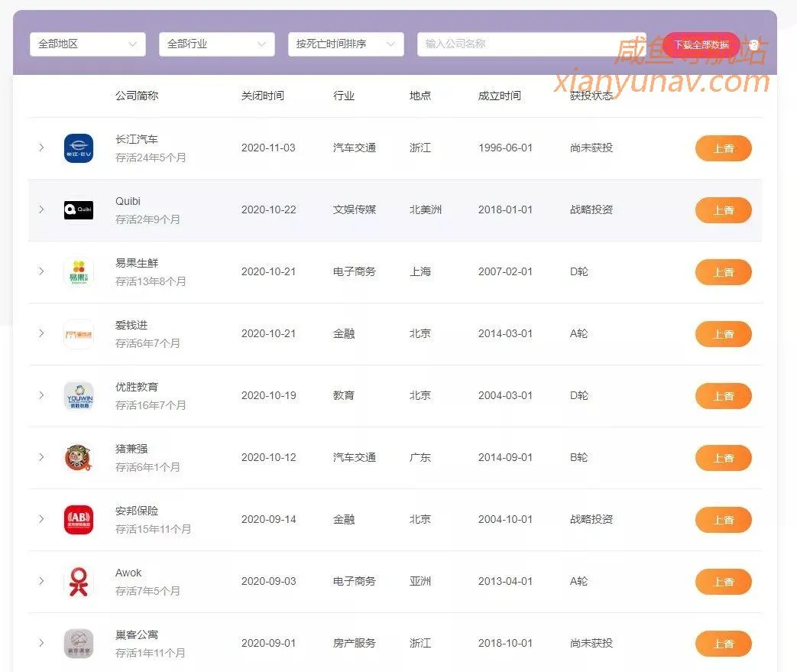Open the 爱钱进 logo thumbnail
Image resolution: width=797 pixels, height=672 pixels.
click(78, 334)
